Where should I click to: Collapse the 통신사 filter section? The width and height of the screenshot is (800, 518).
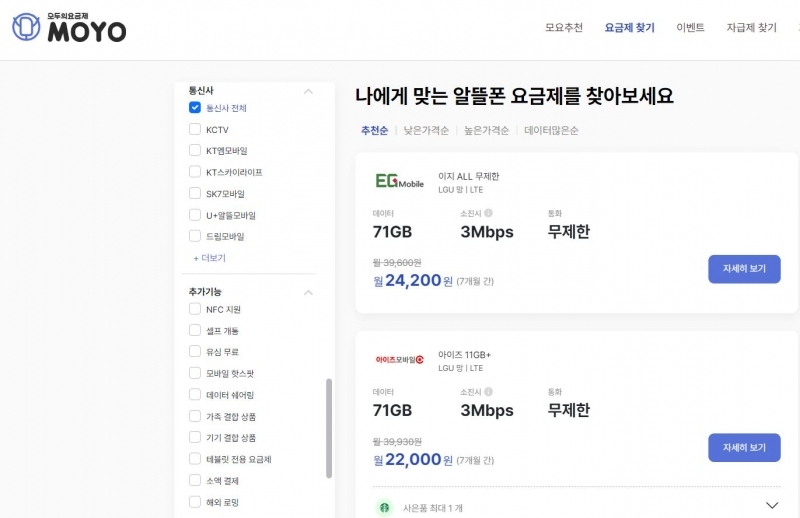308,91
